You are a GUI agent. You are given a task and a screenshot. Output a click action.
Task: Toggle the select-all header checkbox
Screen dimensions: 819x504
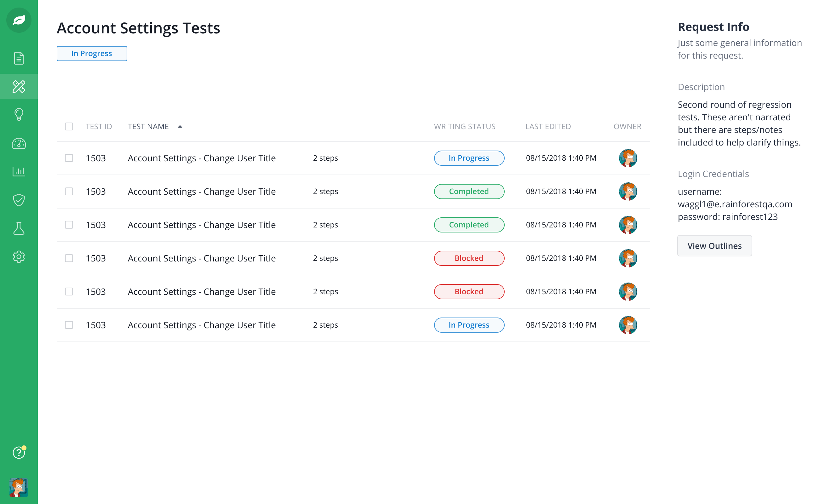[69, 127]
